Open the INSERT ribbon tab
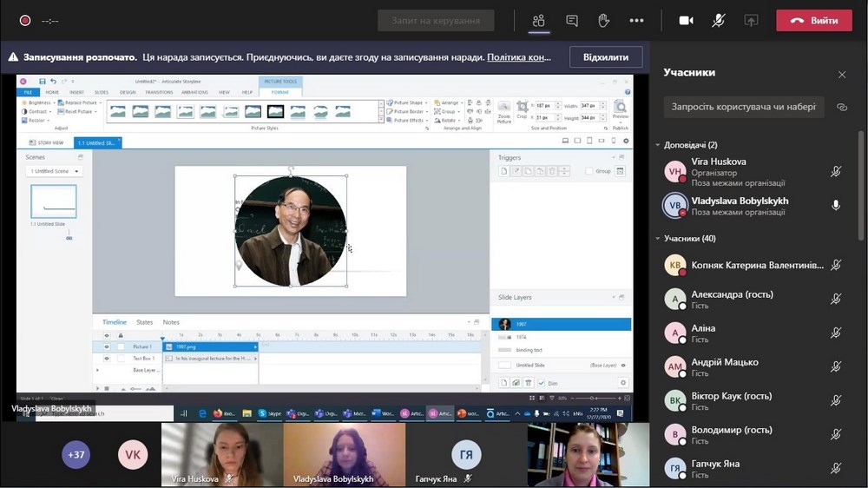 click(76, 92)
